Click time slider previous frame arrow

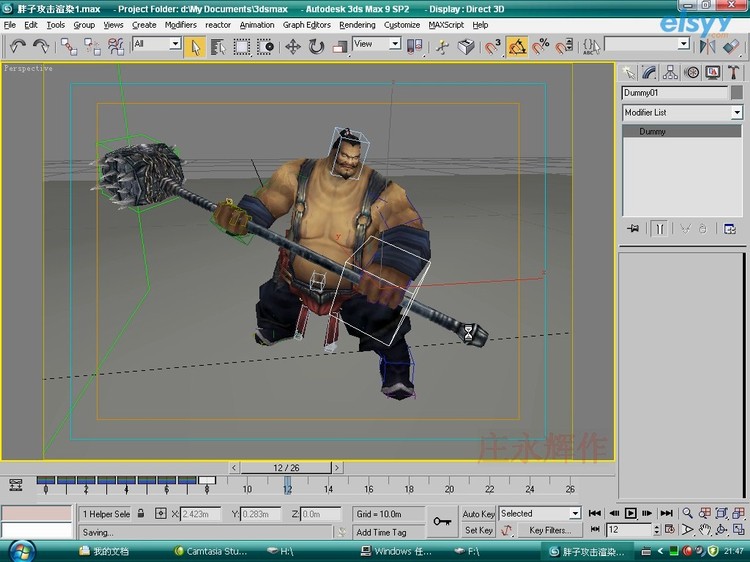tap(234, 468)
